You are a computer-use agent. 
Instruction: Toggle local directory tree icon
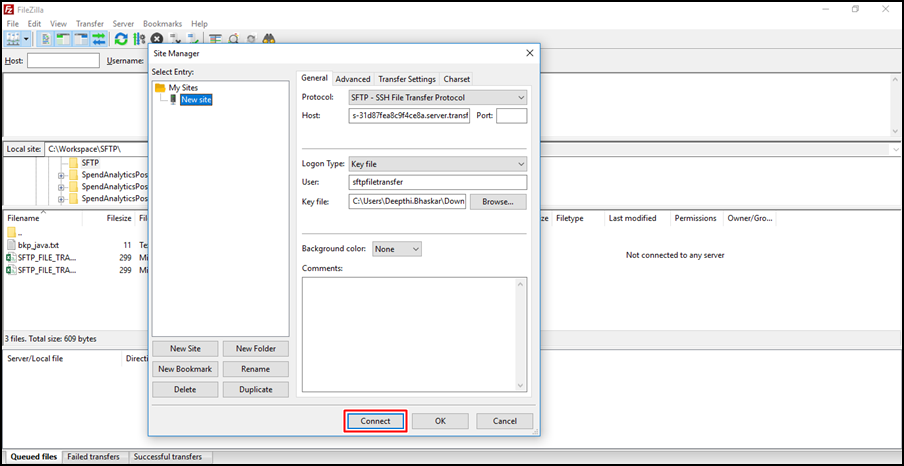(x=63, y=39)
